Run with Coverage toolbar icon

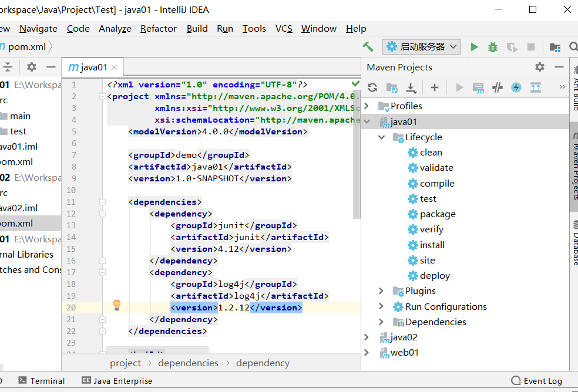[512, 47]
